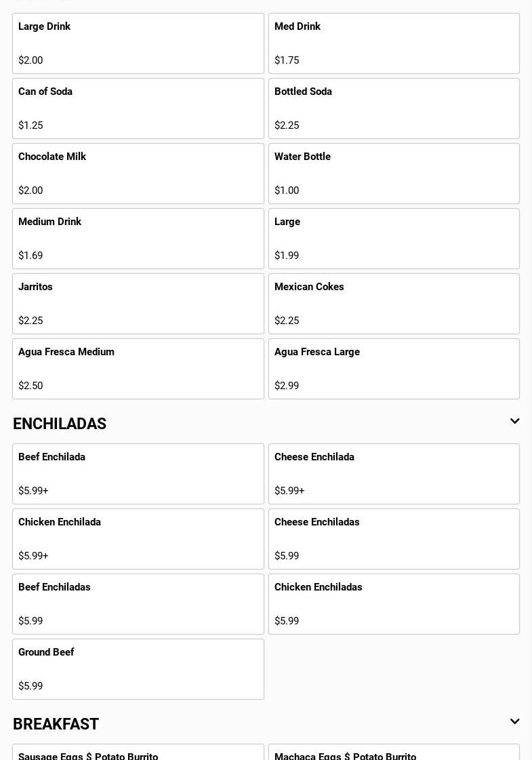This screenshot has height=760, width=532.
Task: Select the Large Drink menu item
Action: point(138,43)
